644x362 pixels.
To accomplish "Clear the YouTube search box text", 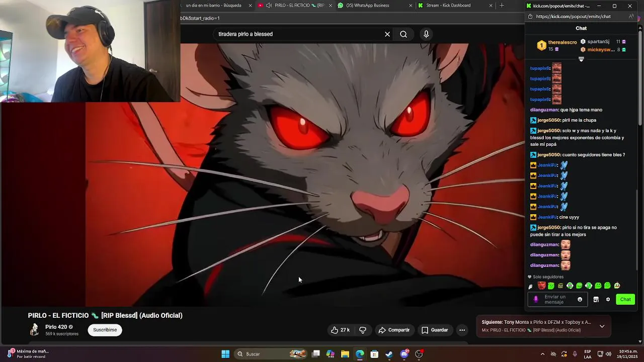I will tap(387, 34).
